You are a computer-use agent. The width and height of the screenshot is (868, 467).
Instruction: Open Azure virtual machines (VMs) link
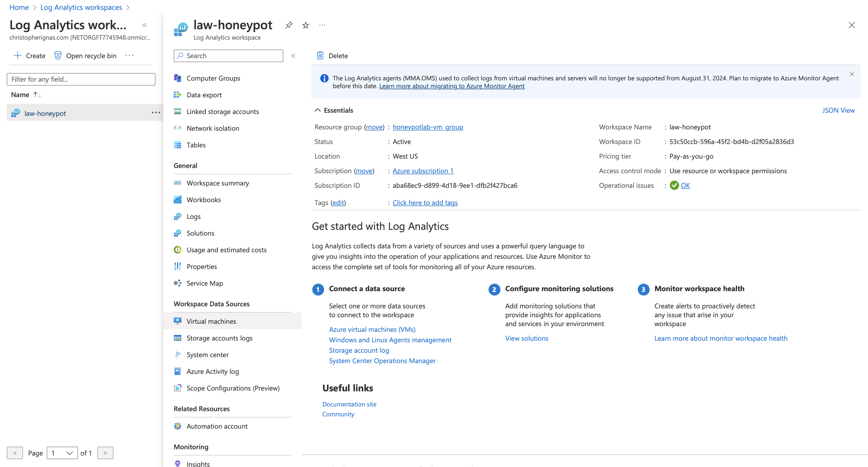372,329
